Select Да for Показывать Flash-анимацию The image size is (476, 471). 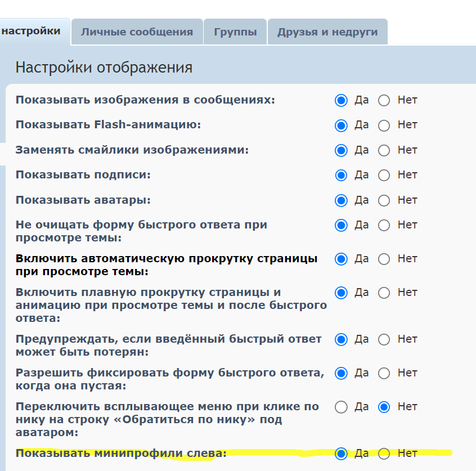pyautogui.click(x=341, y=125)
